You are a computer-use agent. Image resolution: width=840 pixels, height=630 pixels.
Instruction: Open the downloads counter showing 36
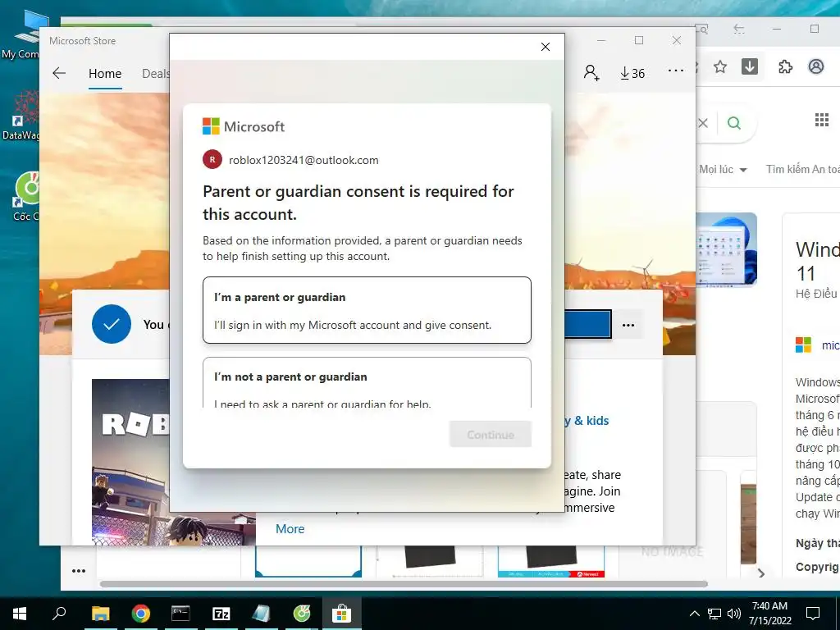coord(632,73)
